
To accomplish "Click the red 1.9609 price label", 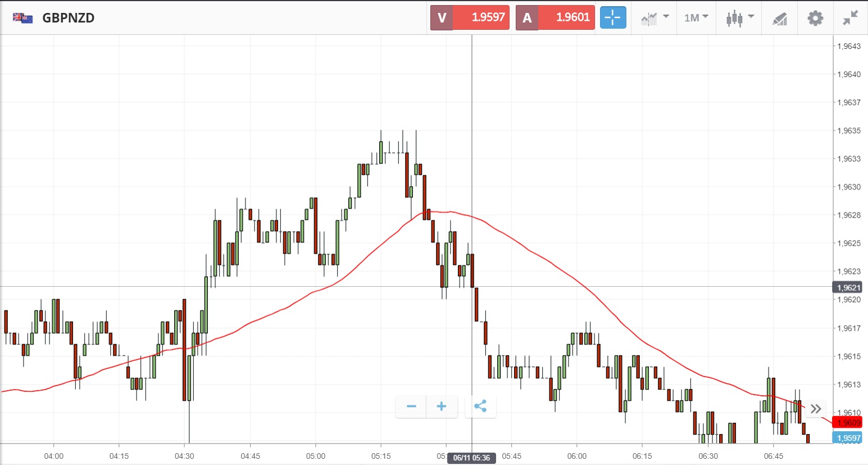I will [848, 423].
